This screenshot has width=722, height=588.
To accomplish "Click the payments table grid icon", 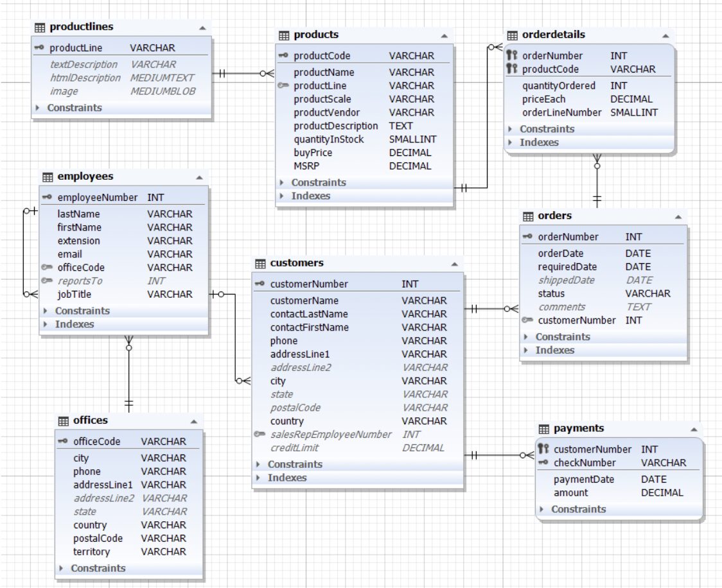I will [x=543, y=429].
